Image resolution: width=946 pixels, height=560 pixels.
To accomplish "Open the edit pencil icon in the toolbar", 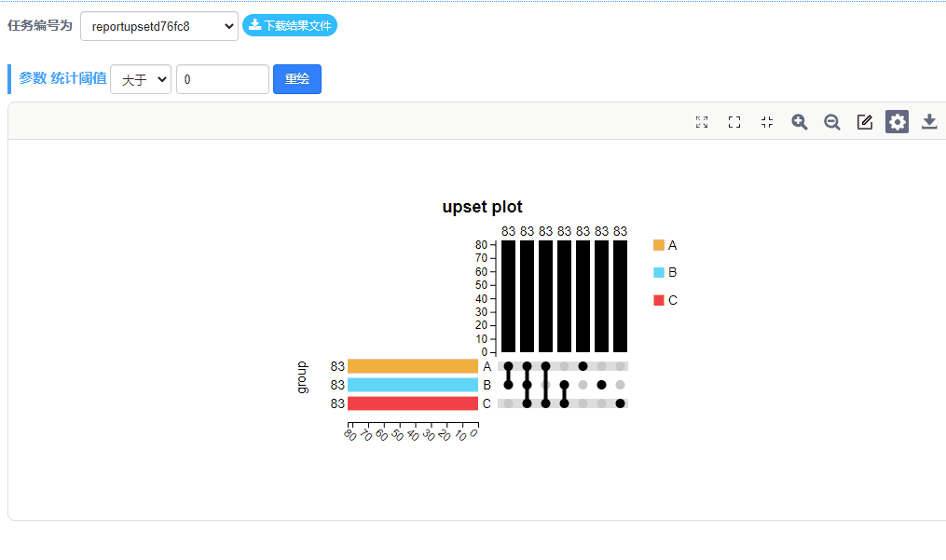I will pos(865,122).
